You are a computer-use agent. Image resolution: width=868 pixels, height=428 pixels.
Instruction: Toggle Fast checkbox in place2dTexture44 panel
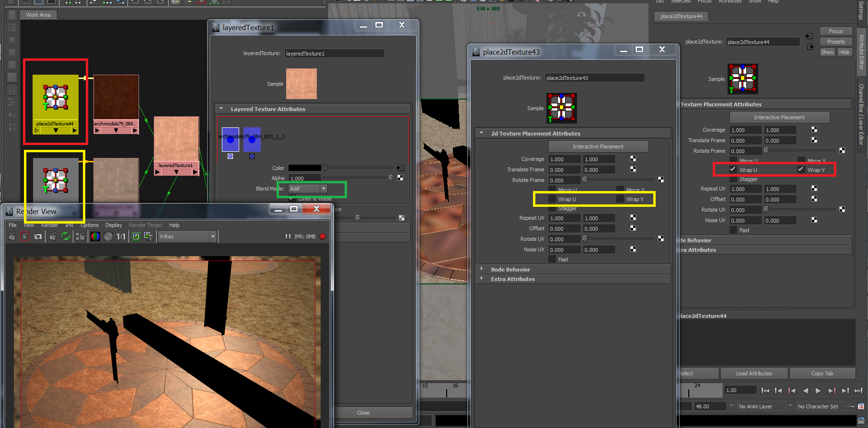point(733,230)
